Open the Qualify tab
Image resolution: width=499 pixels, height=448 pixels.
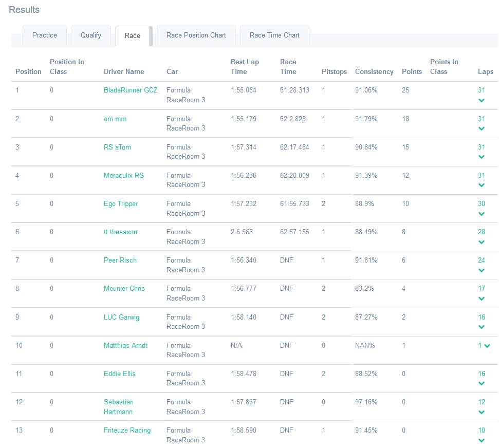[x=91, y=35]
